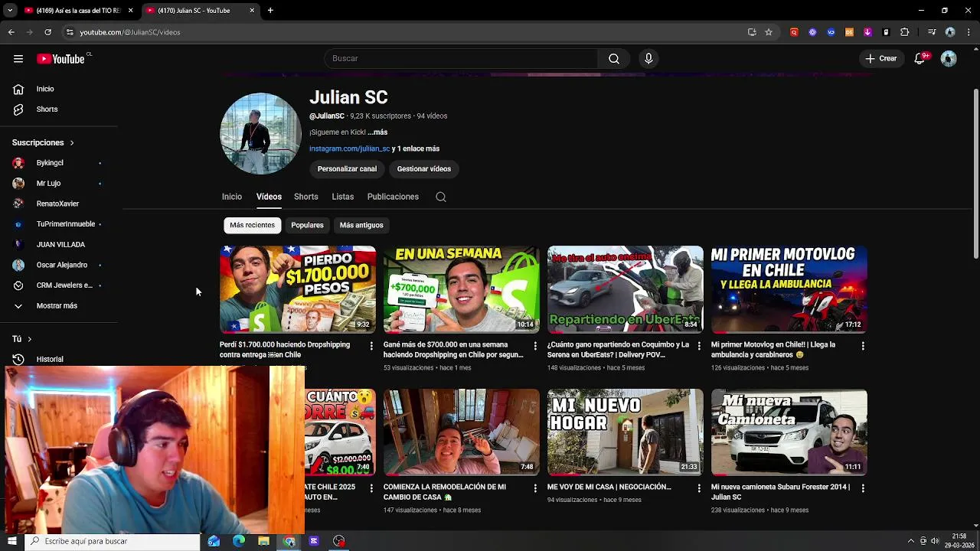
Task: Open options for ME VOY DE MI CASA video
Action: pos(699,488)
